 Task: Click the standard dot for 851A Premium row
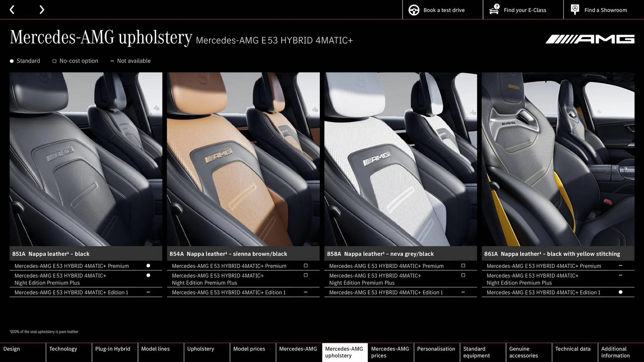(x=148, y=265)
